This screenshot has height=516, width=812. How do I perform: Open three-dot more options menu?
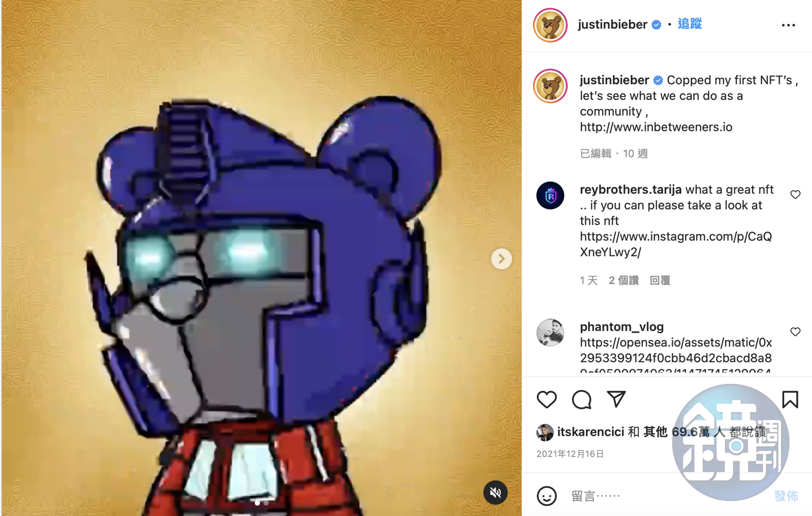pyautogui.click(x=788, y=25)
